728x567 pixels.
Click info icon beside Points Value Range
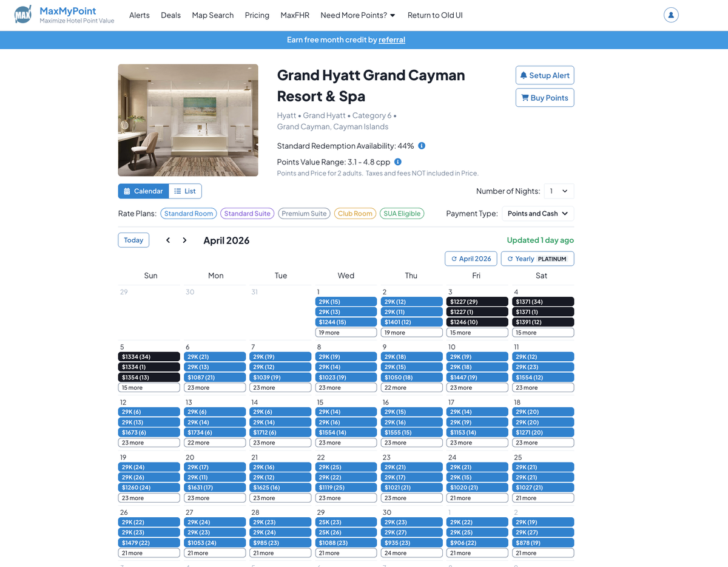[x=398, y=162]
